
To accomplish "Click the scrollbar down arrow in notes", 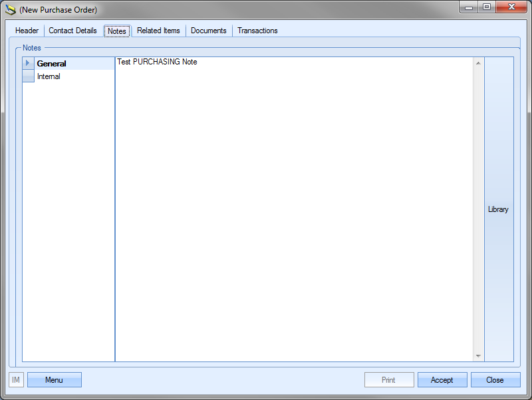I will click(478, 355).
